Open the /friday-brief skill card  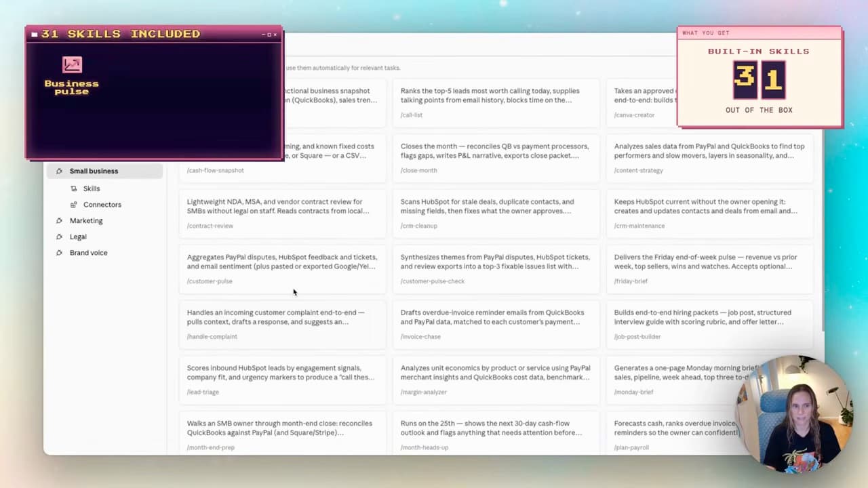pyautogui.click(x=710, y=269)
